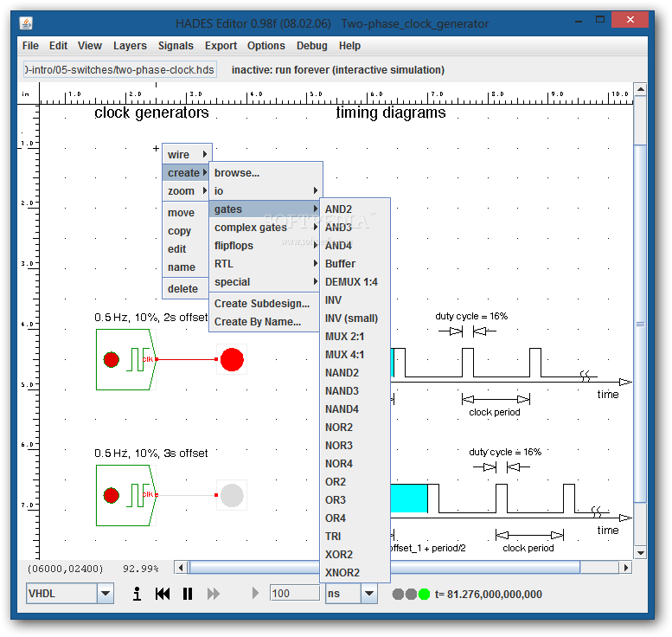Choose move in context menu
672x637 pixels.
186,213
